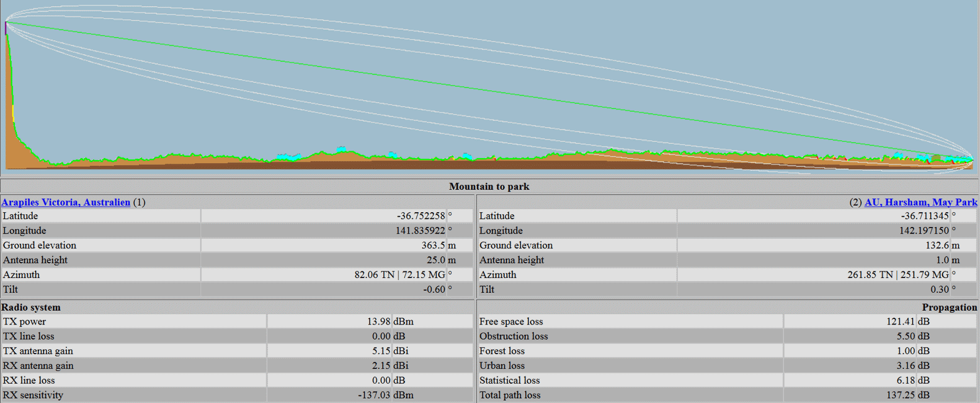Click the Radio system section header
Image resolution: width=980 pixels, height=403 pixels.
pos(31,308)
